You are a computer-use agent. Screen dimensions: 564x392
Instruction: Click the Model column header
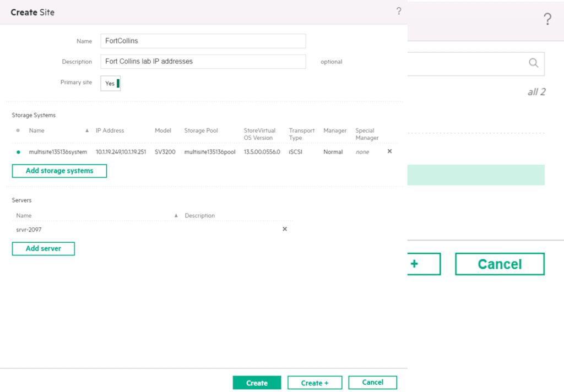[163, 130]
